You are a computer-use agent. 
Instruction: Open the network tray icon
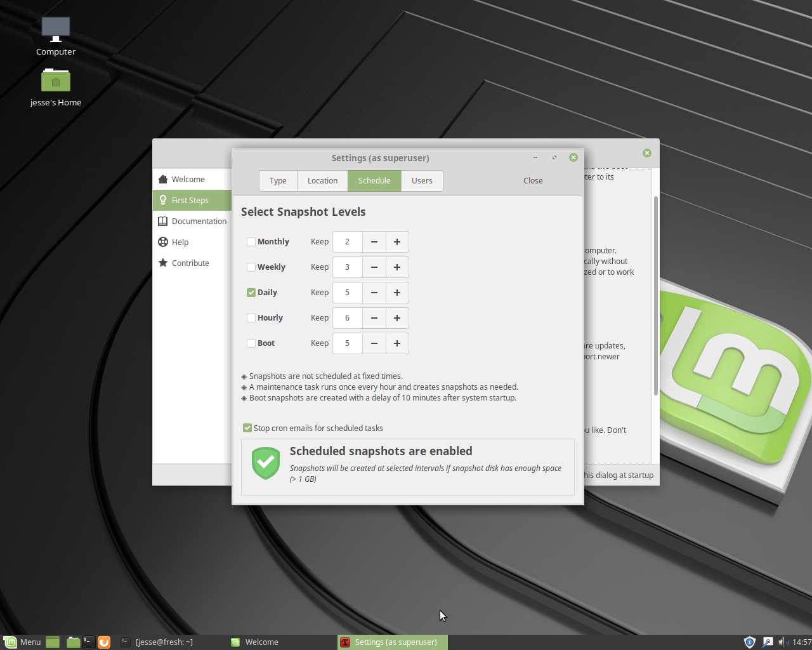[767, 642]
